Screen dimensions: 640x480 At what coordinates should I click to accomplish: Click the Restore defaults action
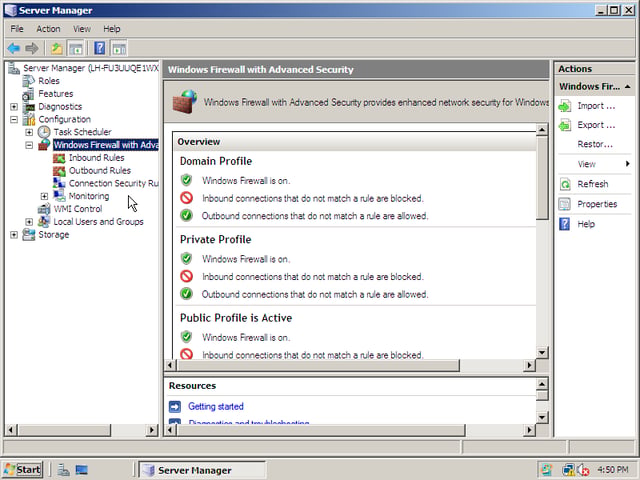[595, 144]
